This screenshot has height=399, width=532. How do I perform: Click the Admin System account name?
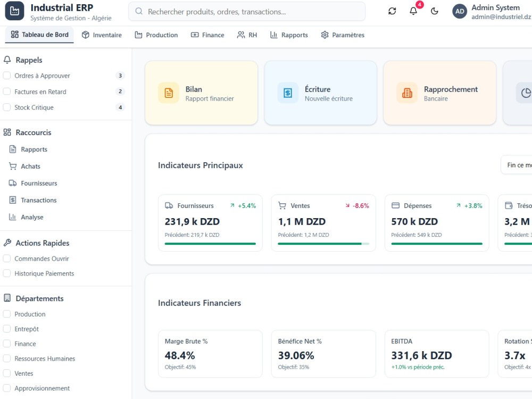[x=495, y=7]
